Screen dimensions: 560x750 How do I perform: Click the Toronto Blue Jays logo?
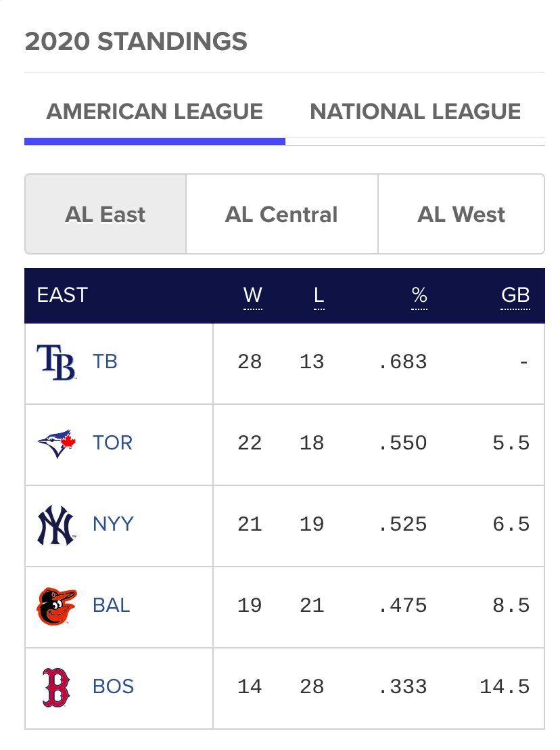56,443
